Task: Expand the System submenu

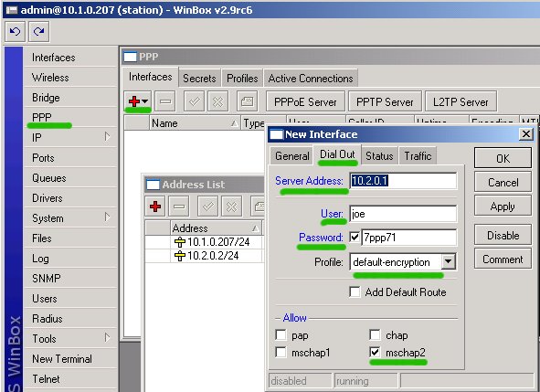Action: 108,217
